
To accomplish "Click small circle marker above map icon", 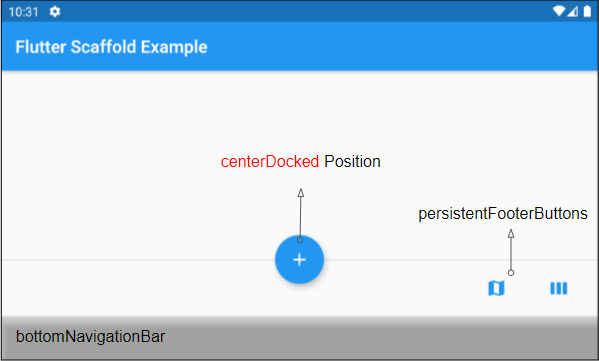I will click(x=511, y=273).
